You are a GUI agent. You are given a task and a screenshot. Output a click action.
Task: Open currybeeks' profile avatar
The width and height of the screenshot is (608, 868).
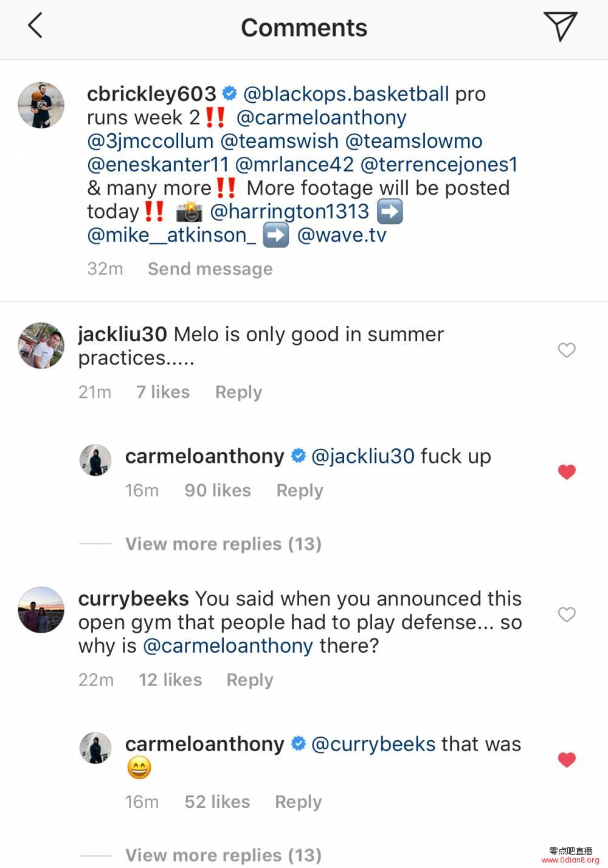41,610
